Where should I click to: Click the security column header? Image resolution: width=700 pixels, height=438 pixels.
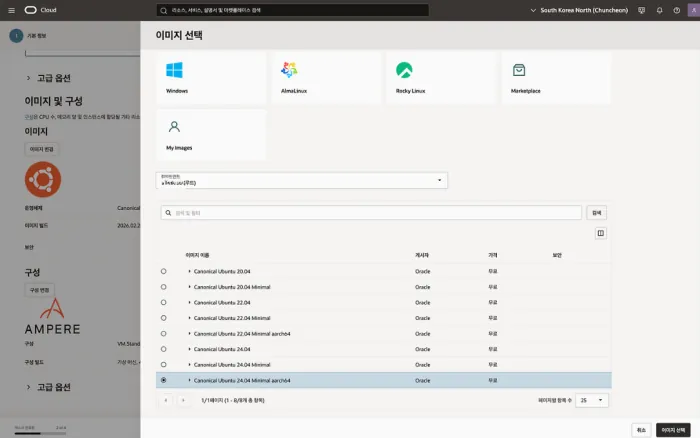tap(557, 255)
